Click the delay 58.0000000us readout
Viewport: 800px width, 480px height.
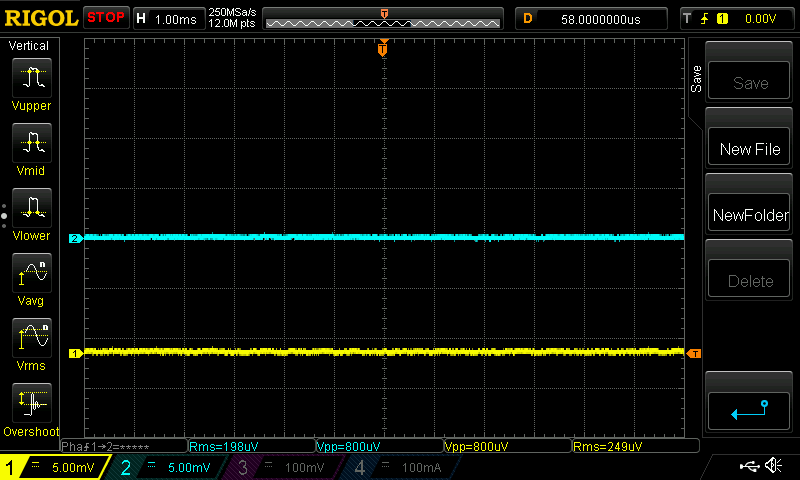click(601, 19)
